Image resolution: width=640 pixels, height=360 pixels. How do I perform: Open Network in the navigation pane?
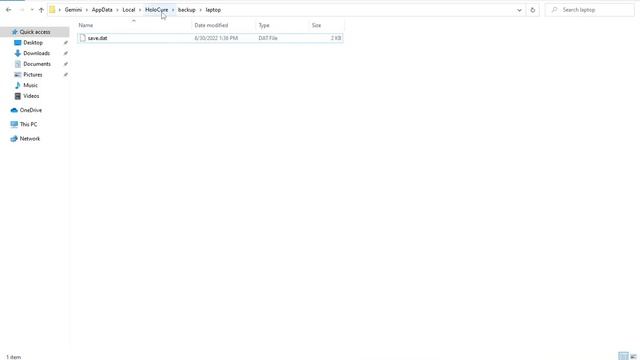coord(30,139)
